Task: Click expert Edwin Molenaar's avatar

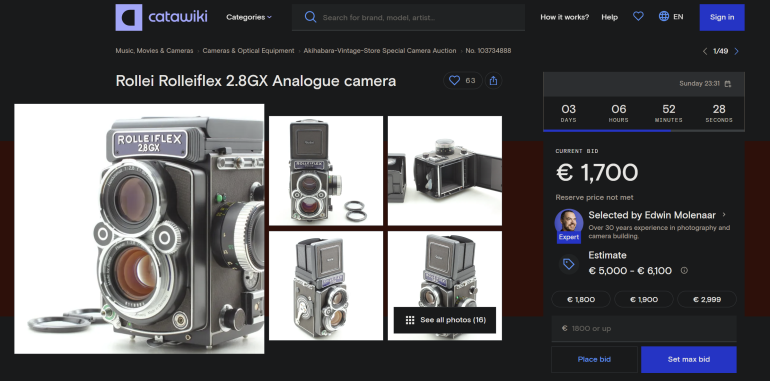Action: click(569, 223)
